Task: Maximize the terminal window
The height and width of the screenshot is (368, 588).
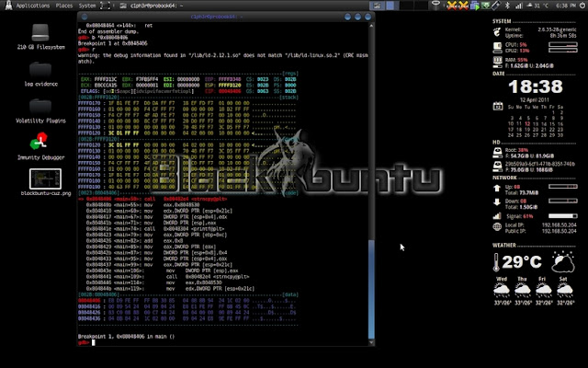Action: [x=357, y=17]
